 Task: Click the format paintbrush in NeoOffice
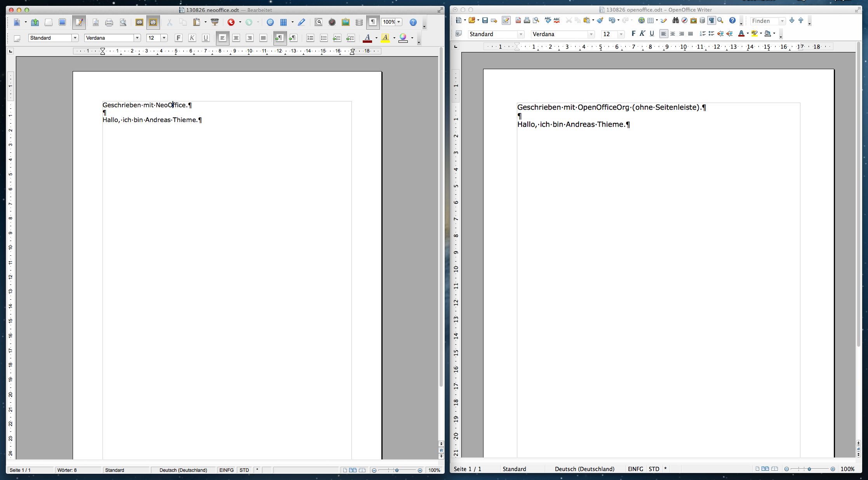(x=215, y=22)
